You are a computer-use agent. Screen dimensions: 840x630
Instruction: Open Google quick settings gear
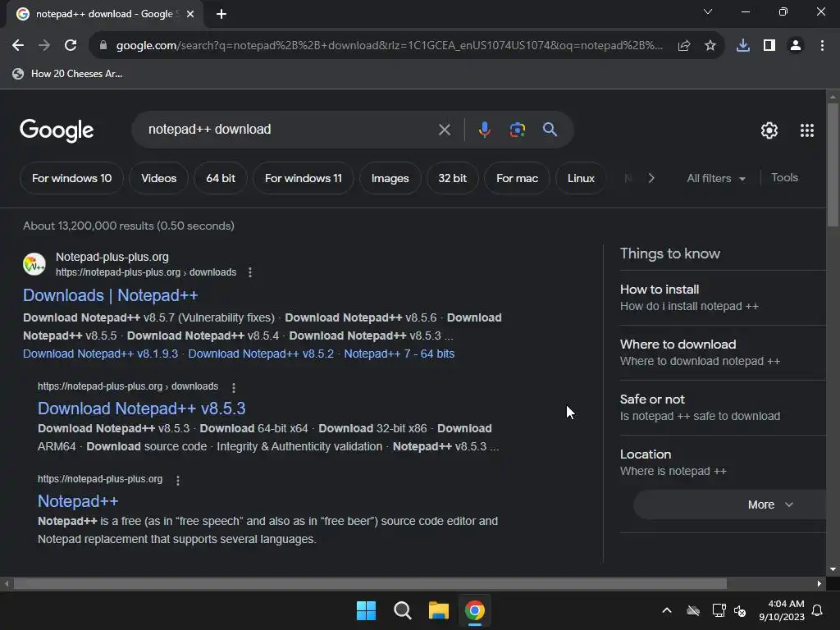coord(769,130)
